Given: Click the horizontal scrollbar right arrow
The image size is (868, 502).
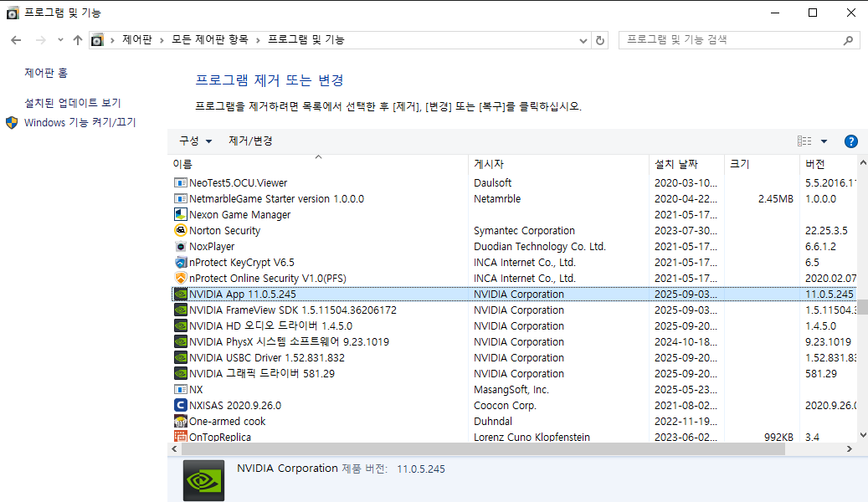Looking at the screenshot, I should tap(850, 448).
